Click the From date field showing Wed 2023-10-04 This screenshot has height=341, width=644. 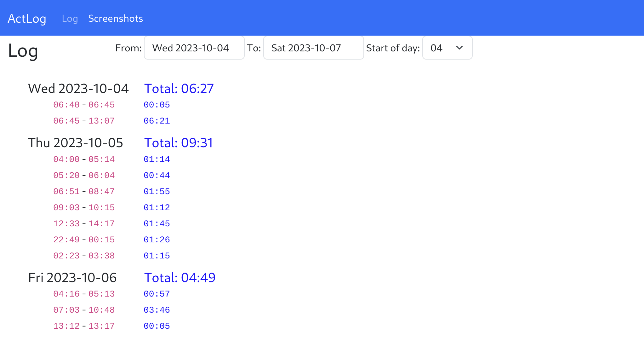194,48
